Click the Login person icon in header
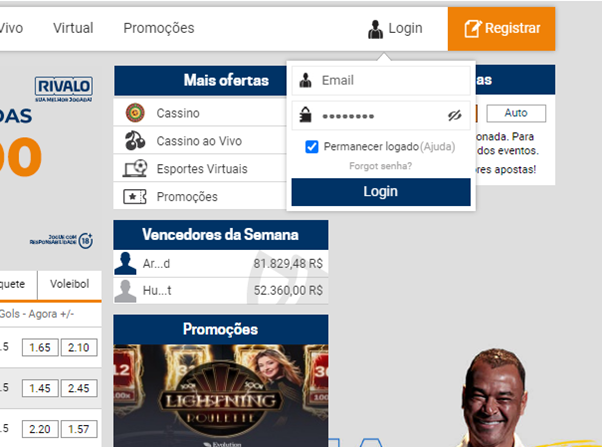This screenshot has height=447, width=602. click(x=375, y=29)
